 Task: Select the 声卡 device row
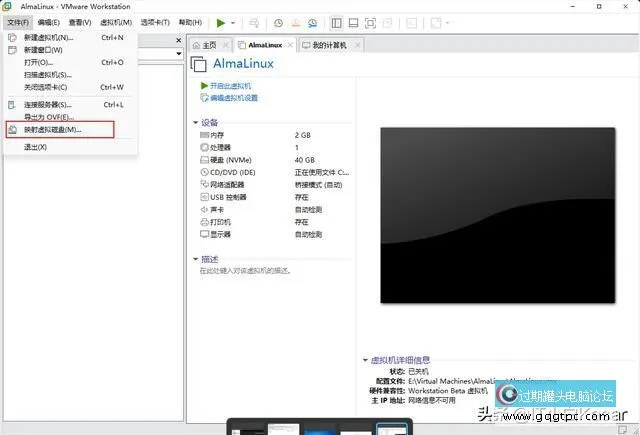274,210
